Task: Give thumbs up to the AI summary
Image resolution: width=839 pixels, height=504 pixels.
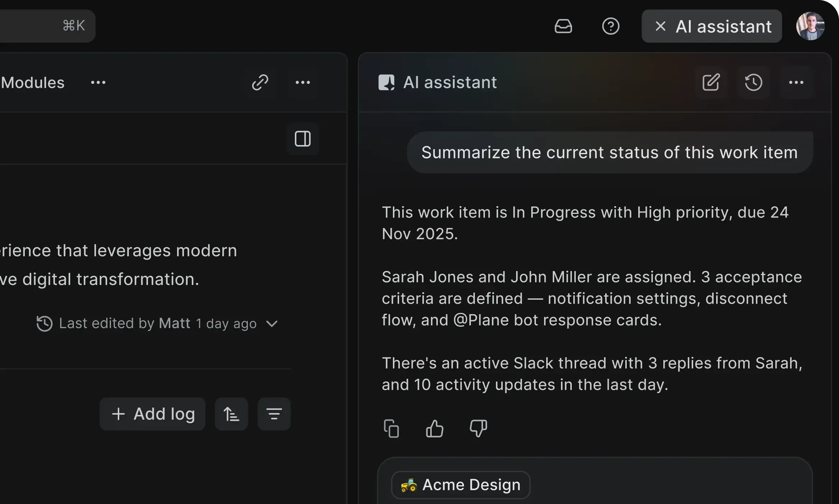Action: (x=435, y=429)
